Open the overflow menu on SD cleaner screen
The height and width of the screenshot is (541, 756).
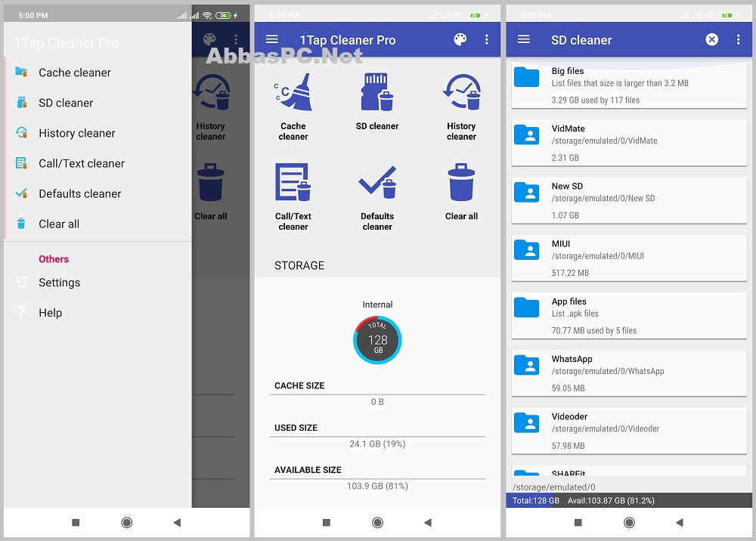coord(739,39)
